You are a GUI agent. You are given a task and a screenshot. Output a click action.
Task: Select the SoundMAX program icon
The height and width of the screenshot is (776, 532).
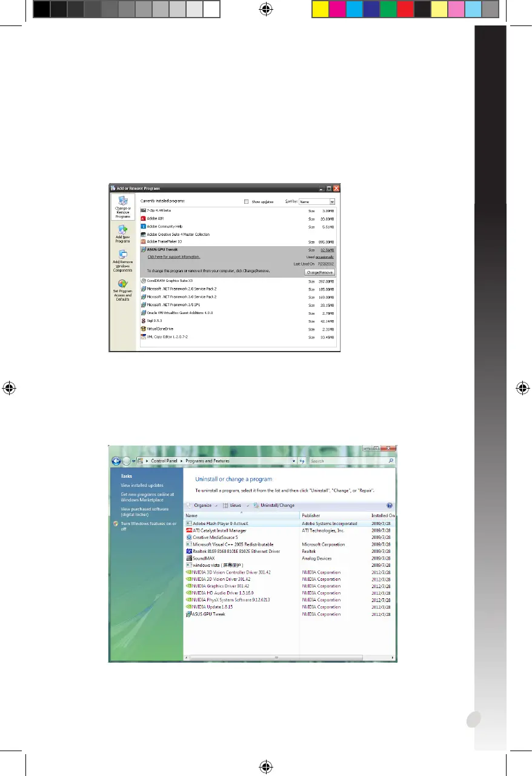click(x=189, y=558)
